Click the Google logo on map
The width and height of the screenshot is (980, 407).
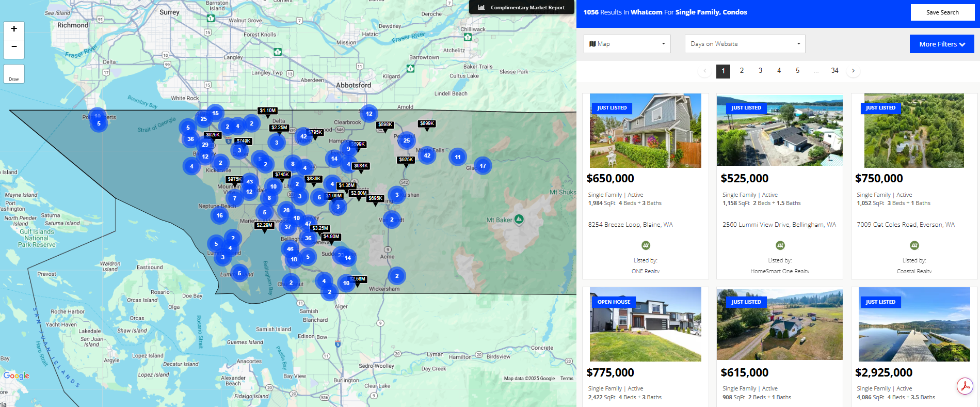coord(17,375)
